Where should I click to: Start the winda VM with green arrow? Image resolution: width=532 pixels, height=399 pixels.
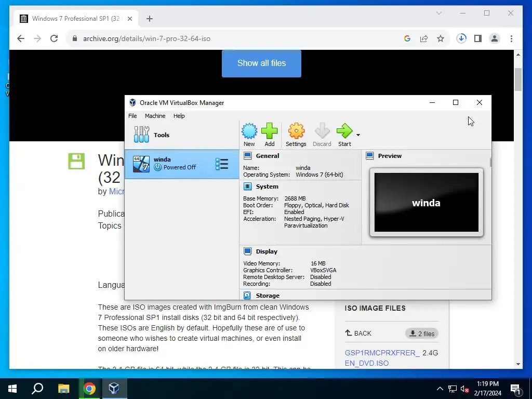click(344, 131)
